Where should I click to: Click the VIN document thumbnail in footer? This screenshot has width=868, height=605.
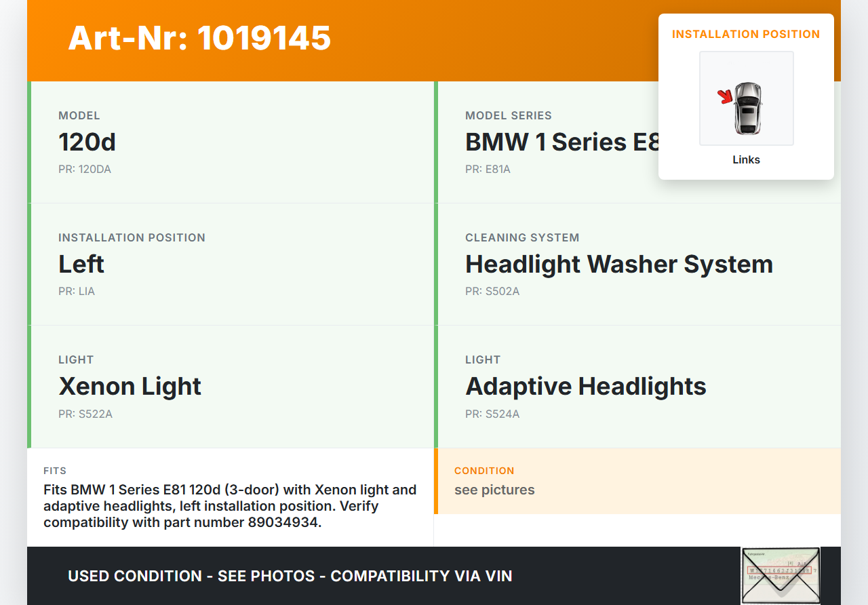tap(780, 574)
